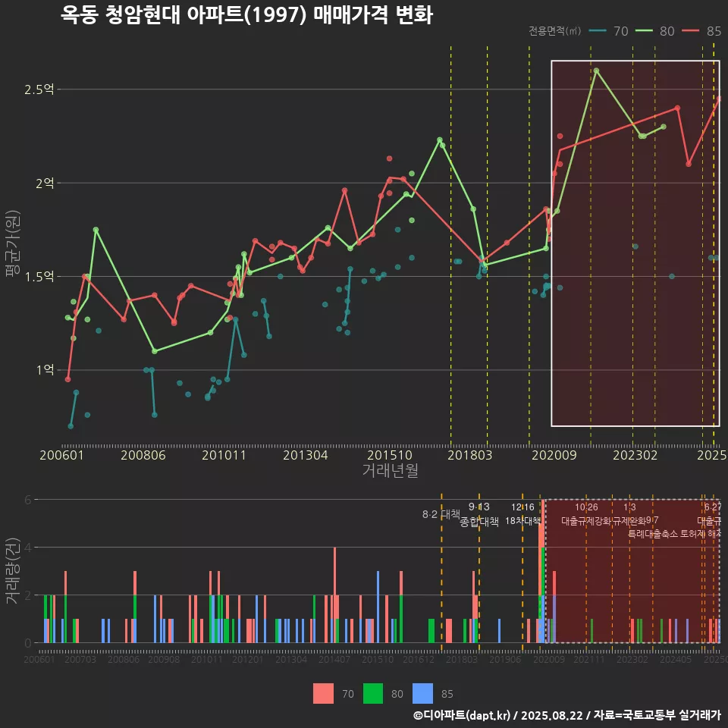Click '201510' on the price chart x-axis
Image resolution: width=728 pixels, height=728 pixels.
pyautogui.click(x=390, y=455)
